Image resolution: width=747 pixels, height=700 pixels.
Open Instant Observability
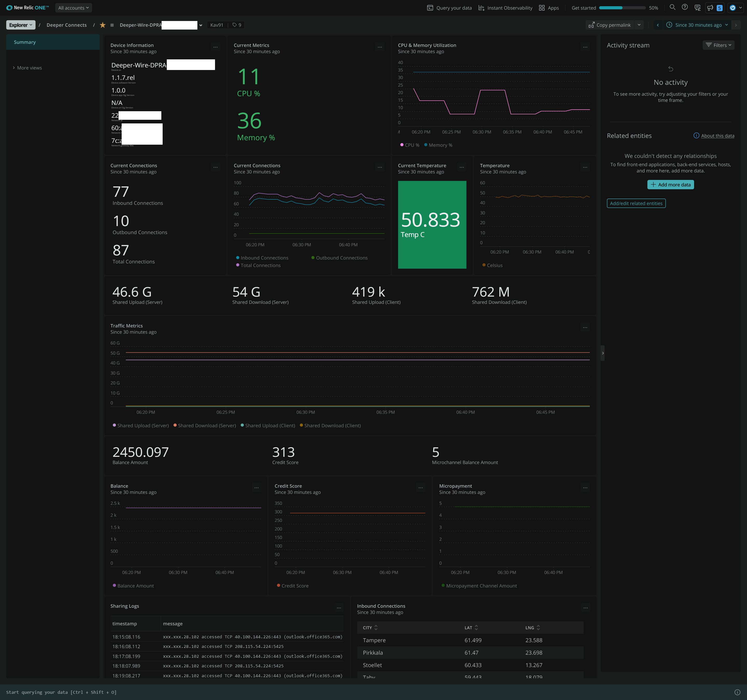coord(505,8)
